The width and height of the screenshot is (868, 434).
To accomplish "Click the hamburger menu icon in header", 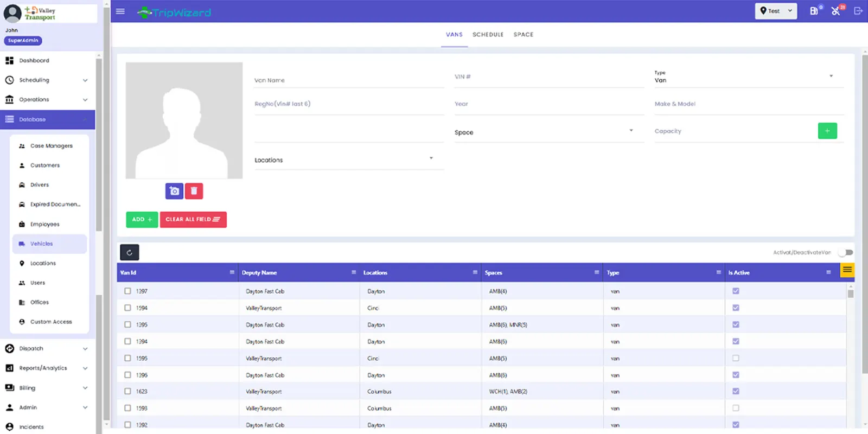I will point(120,11).
